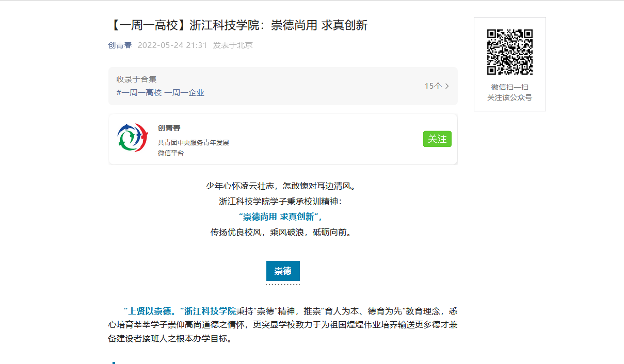Click the 15个 collection count

pos(433,86)
